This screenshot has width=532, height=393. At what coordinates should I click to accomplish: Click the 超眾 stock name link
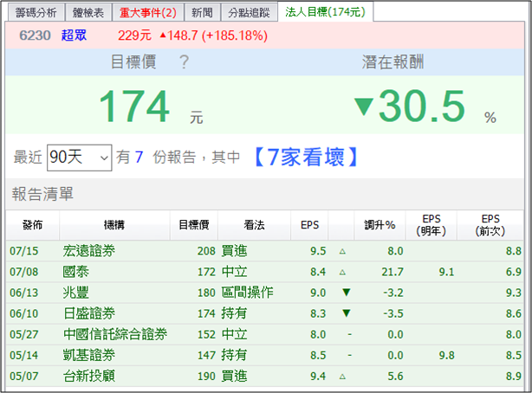coord(74,35)
